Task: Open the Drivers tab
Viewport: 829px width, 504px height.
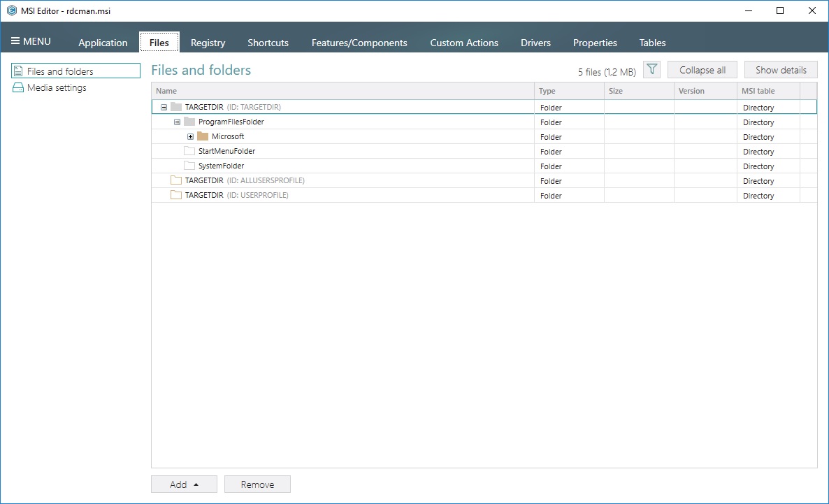Action: click(x=535, y=43)
